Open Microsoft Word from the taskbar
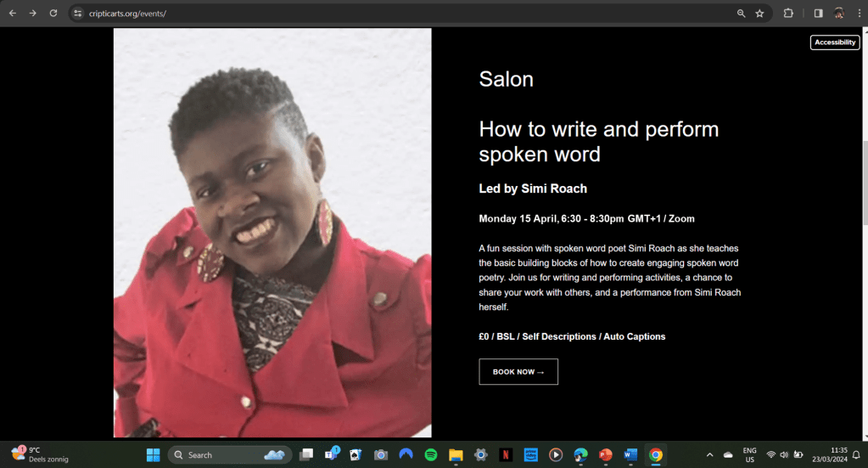The height and width of the screenshot is (468, 868). [x=630, y=454]
